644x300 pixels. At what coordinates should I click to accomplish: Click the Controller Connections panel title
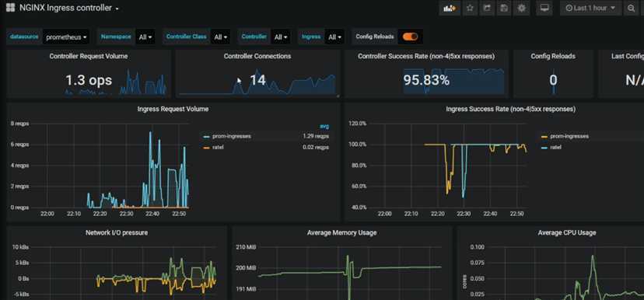pos(257,56)
